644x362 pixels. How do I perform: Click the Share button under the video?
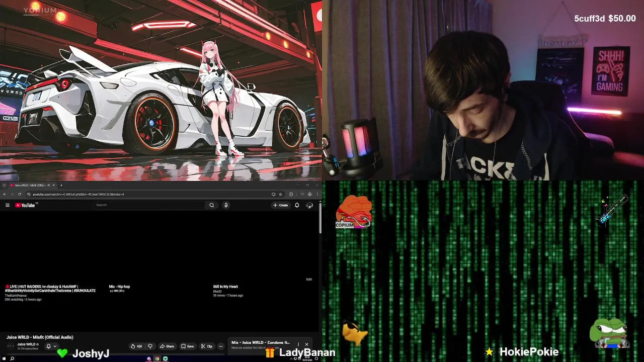[x=167, y=346]
